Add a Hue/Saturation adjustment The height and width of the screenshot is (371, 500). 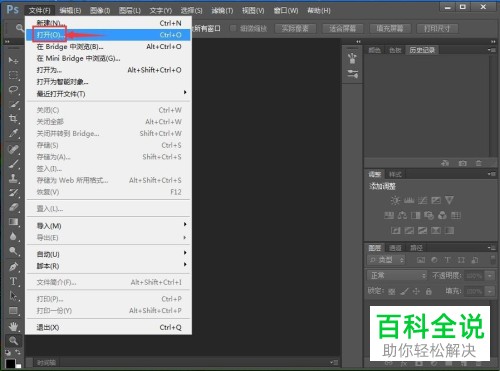coord(389,215)
